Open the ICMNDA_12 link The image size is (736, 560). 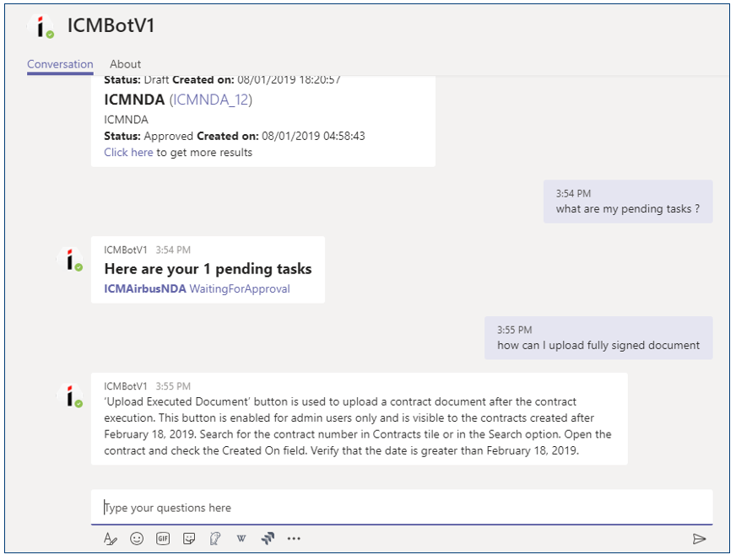point(211,100)
